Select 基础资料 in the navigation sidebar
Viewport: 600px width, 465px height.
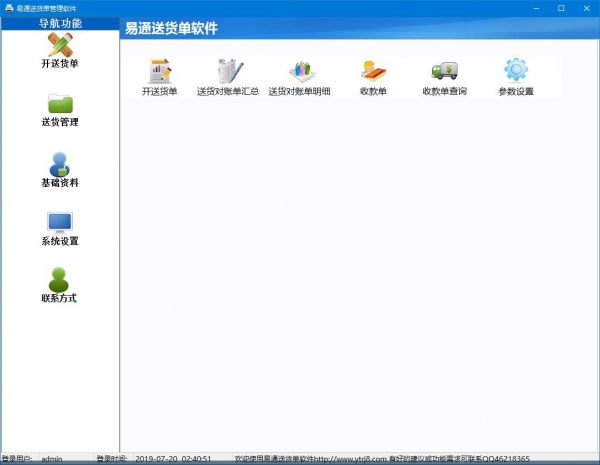60,170
